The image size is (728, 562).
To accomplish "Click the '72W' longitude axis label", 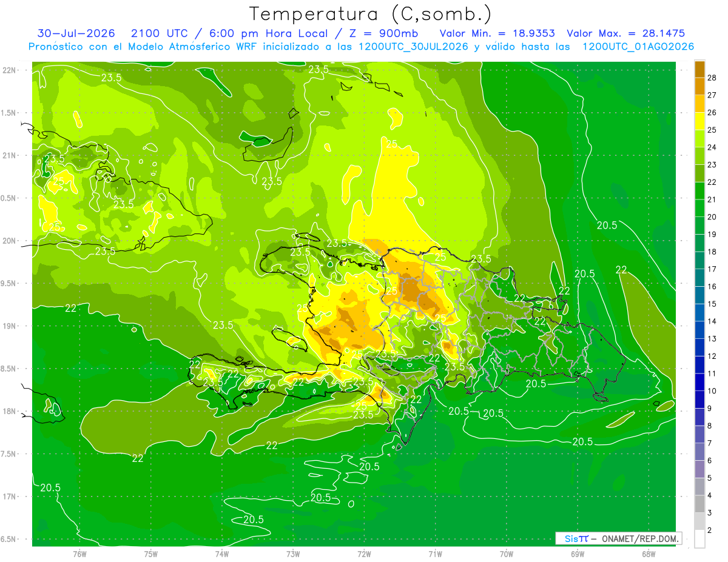I will pos(364,554).
